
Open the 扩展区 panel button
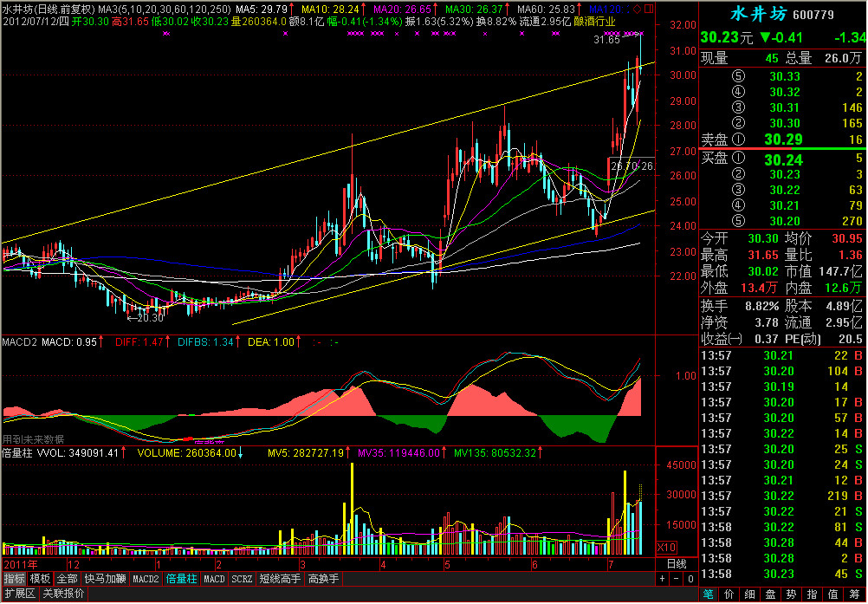tap(19, 594)
